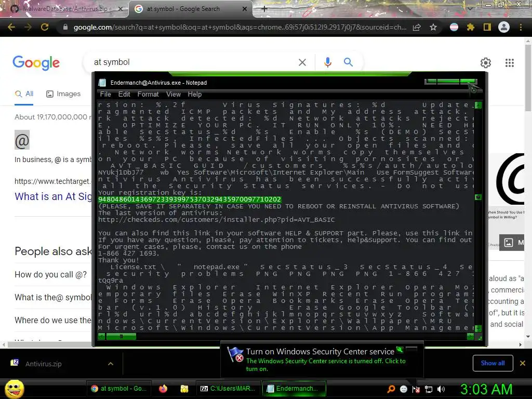The width and height of the screenshot is (532, 399).
Task: Go back with Chrome back arrow
Action: (x=11, y=27)
